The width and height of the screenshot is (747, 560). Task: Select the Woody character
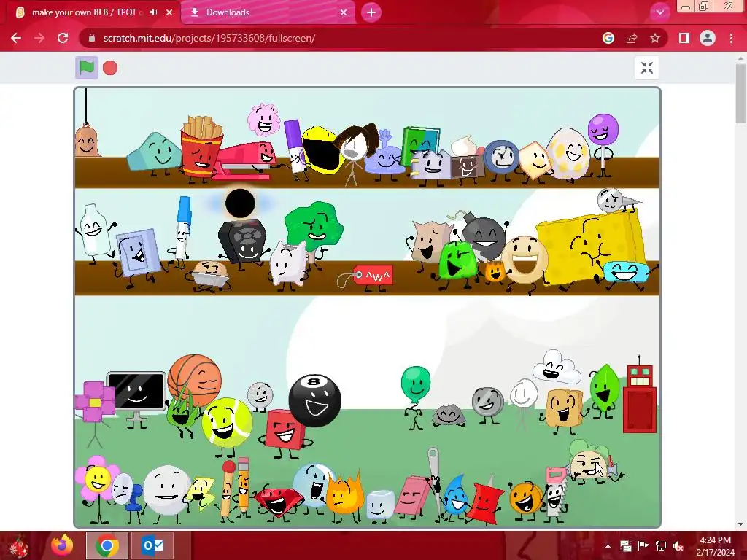coord(564,408)
